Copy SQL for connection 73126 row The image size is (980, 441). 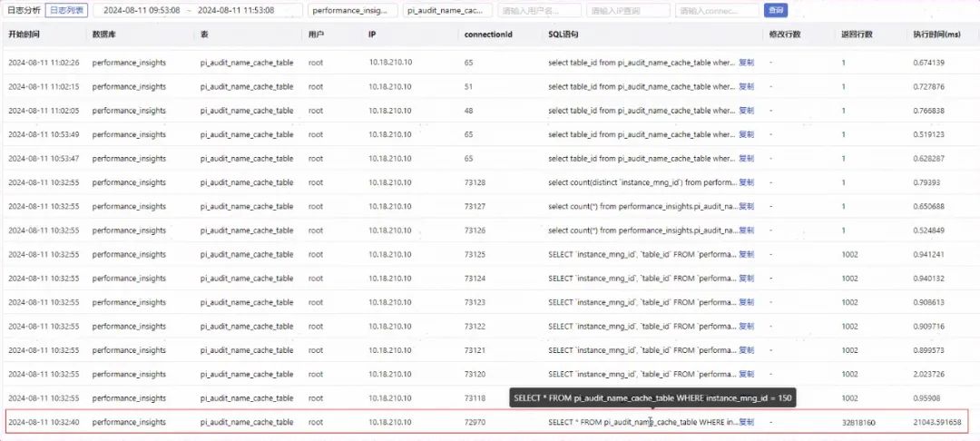point(746,230)
